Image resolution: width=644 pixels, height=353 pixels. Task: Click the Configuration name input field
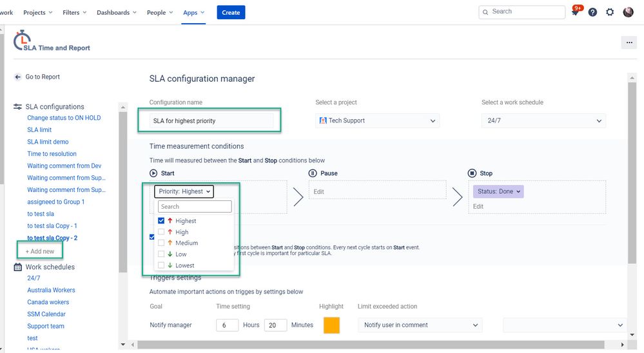coord(211,120)
